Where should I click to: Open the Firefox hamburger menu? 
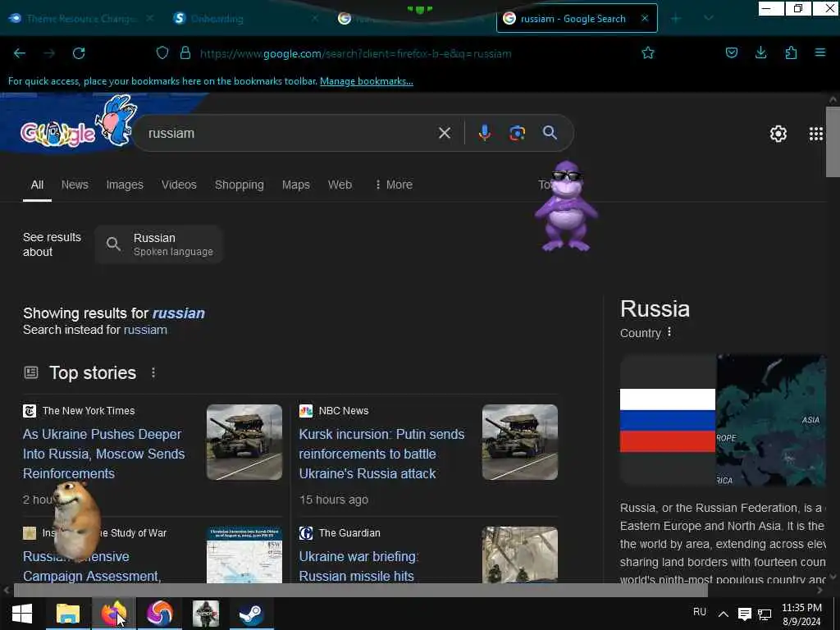[820, 52]
